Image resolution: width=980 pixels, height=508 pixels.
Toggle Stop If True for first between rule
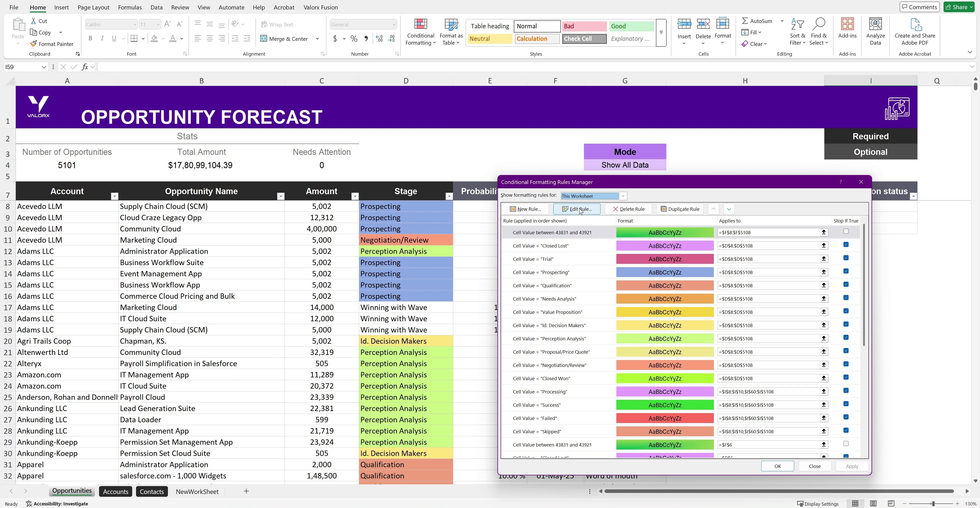846,231
